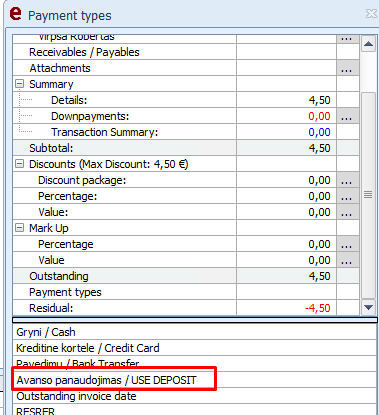This screenshot has width=379, height=415.
Task: Click the red e application icon
Action: (15, 13)
